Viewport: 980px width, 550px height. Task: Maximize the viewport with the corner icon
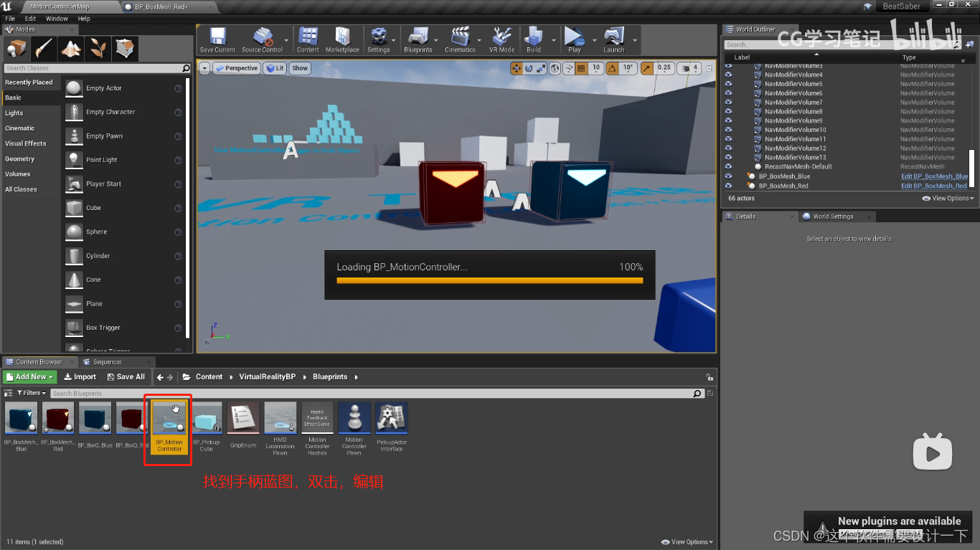(710, 68)
